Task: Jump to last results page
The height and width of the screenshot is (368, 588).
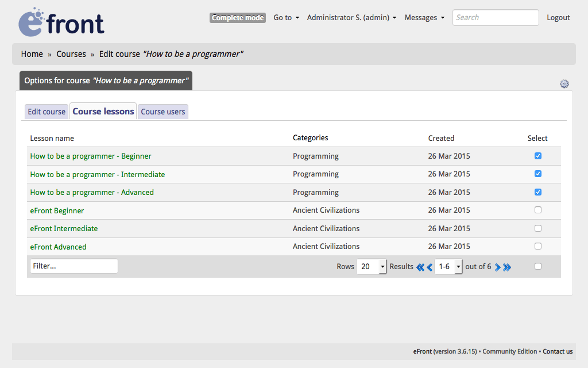Action: point(507,267)
